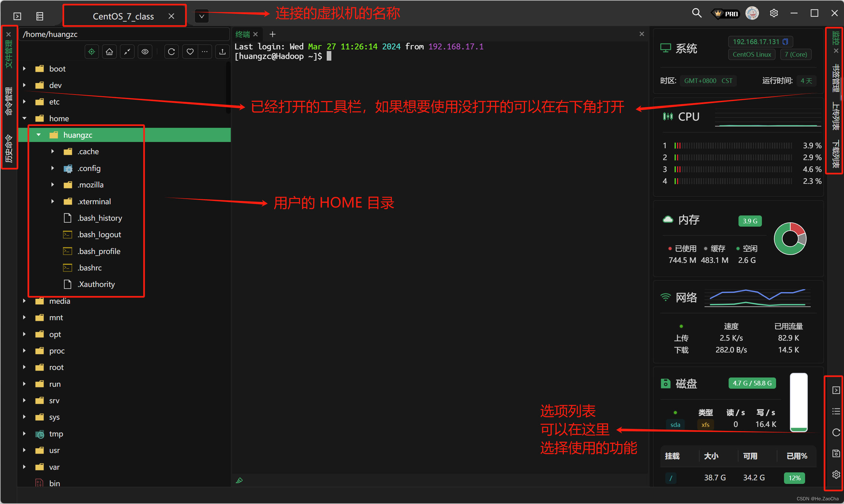Add current folder to favorites with heart icon
Screen dimensions: 844x504
click(x=190, y=51)
